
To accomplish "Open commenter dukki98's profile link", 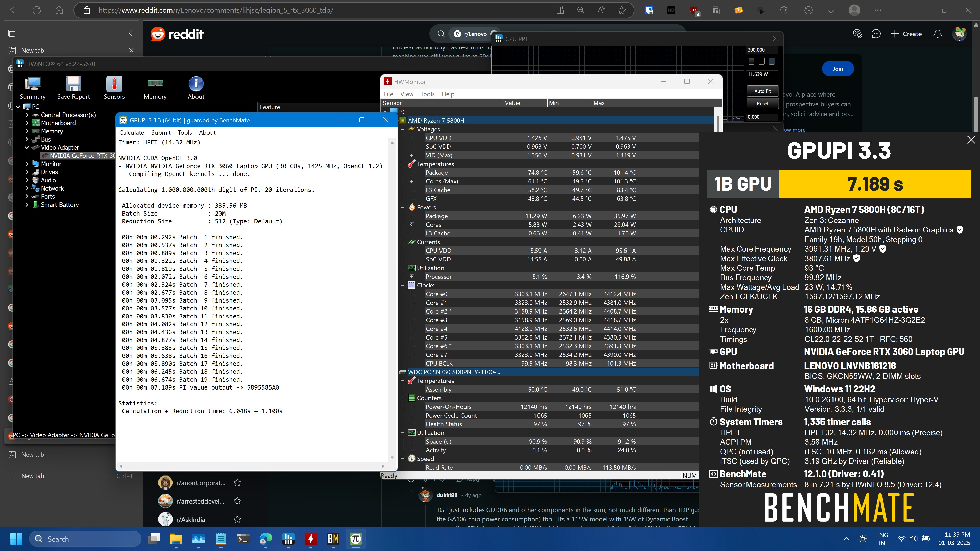I will [447, 495].
